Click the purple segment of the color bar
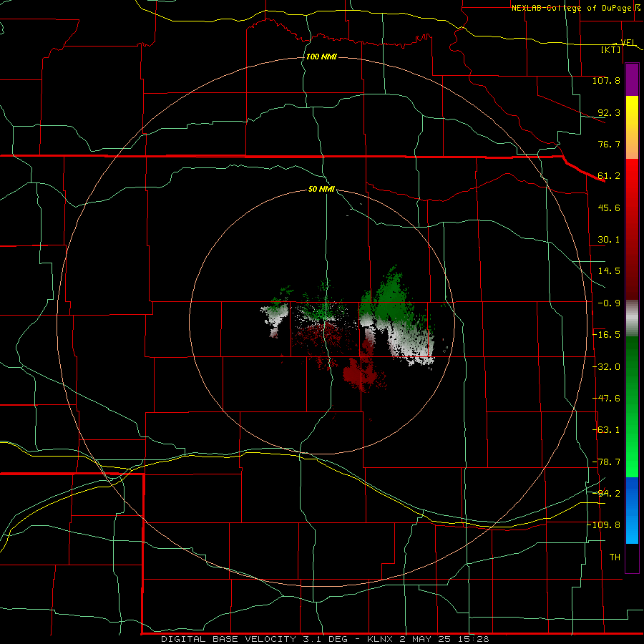The width and height of the screenshot is (644, 644). (x=632, y=80)
